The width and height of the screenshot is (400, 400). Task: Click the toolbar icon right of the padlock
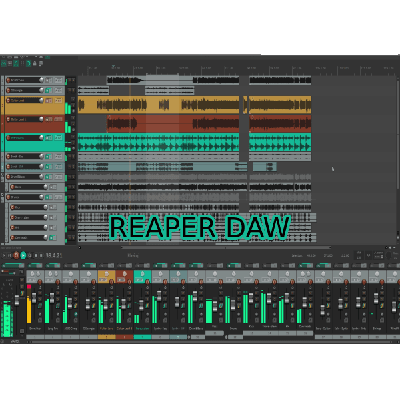[x=41, y=63]
